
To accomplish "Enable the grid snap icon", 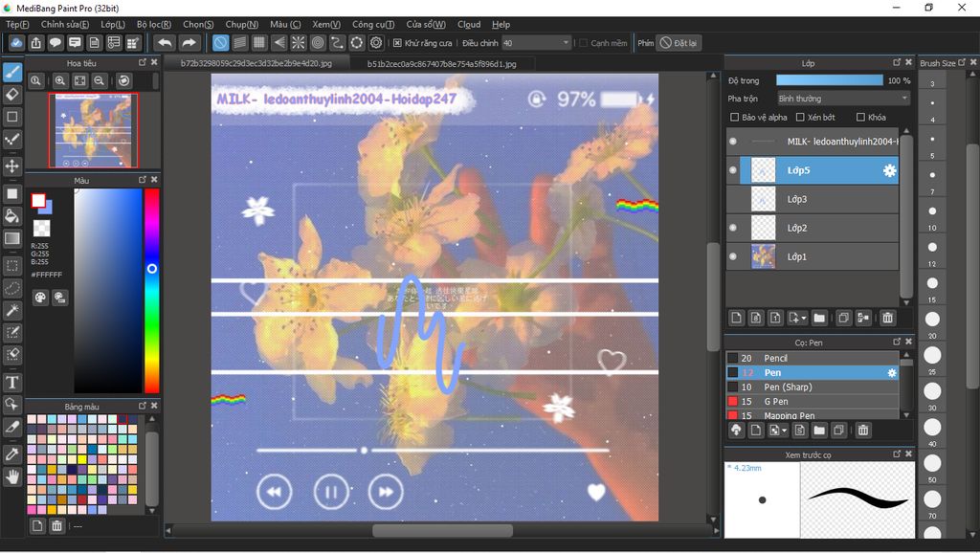I will pyautogui.click(x=258, y=42).
